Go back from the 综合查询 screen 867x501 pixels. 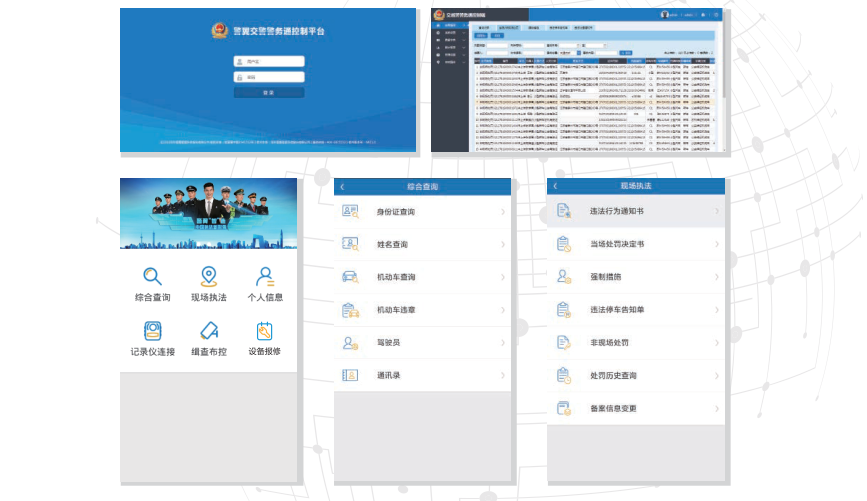342,187
